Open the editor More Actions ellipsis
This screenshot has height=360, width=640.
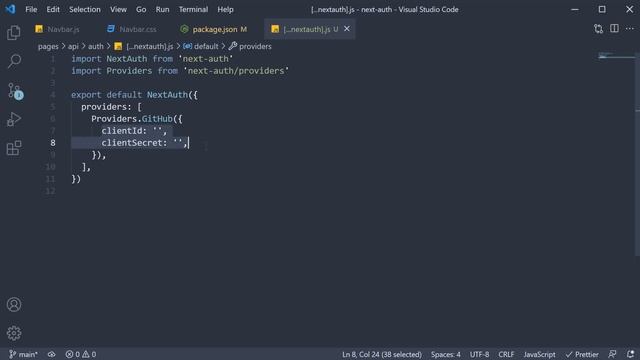[630, 29]
